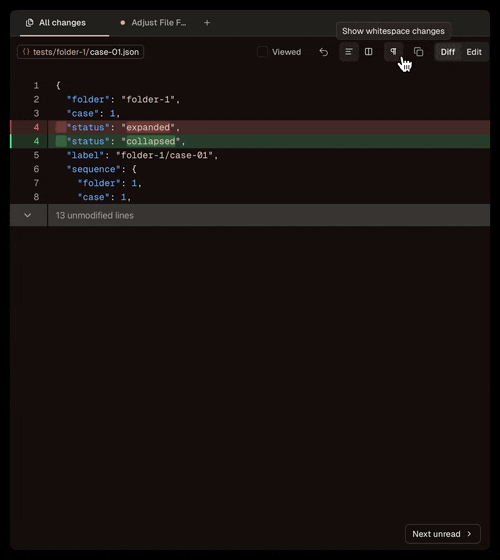This screenshot has height=560, width=500.
Task: Expand the 13 unmodified lines chevron
Action: pyautogui.click(x=28, y=215)
